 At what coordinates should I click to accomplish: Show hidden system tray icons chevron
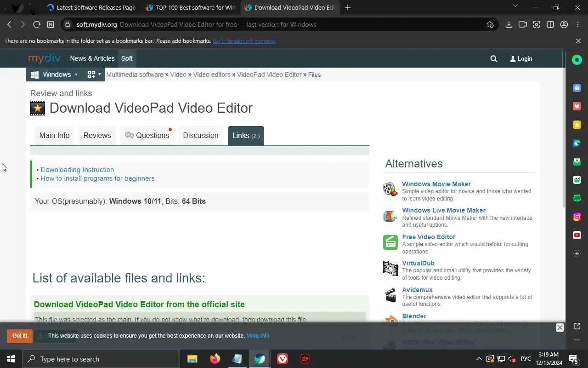479,359
